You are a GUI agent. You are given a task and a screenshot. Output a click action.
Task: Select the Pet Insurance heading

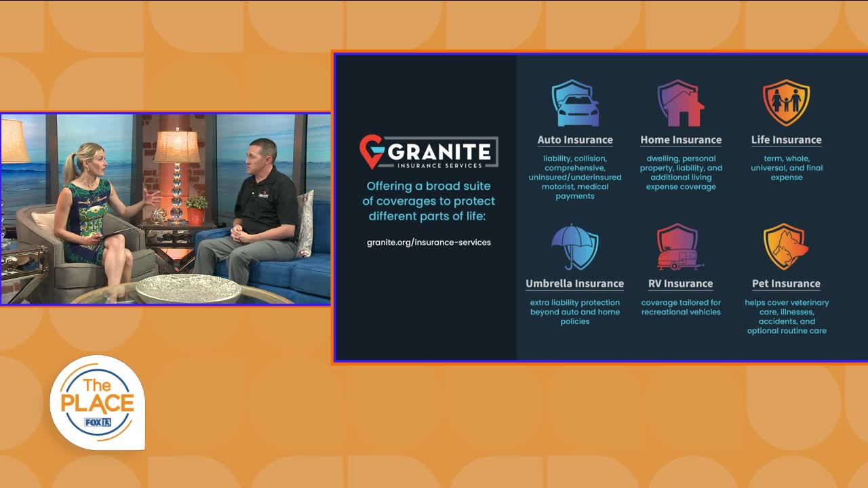point(786,283)
